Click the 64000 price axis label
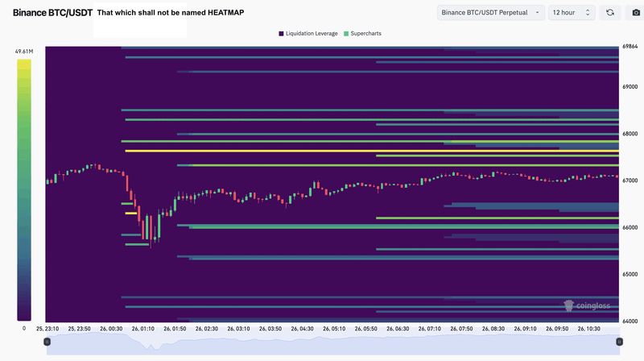The height and width of the screenshot is (361, 644). 630,322
